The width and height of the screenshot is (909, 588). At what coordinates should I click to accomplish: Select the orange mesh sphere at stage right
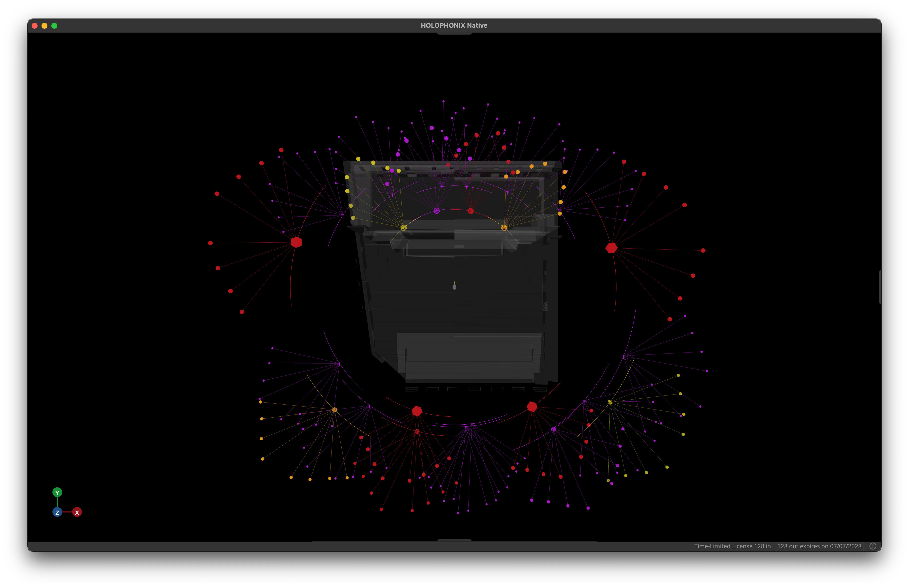point(504,228)
